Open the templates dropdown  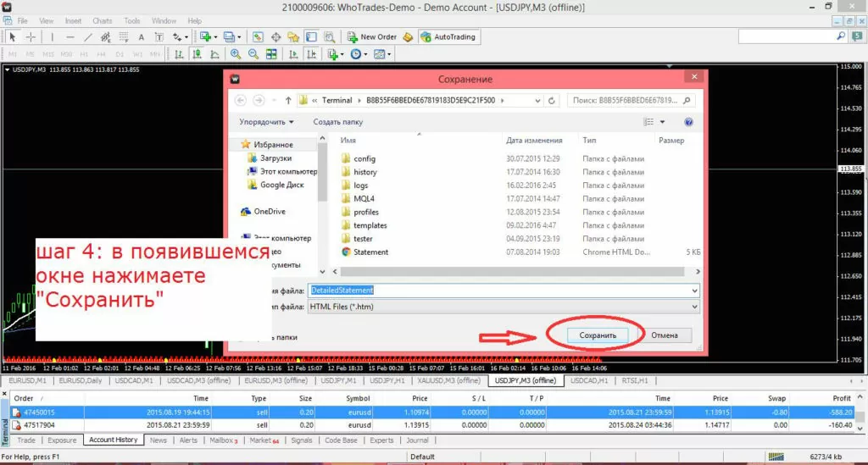(x=388, y=55)
